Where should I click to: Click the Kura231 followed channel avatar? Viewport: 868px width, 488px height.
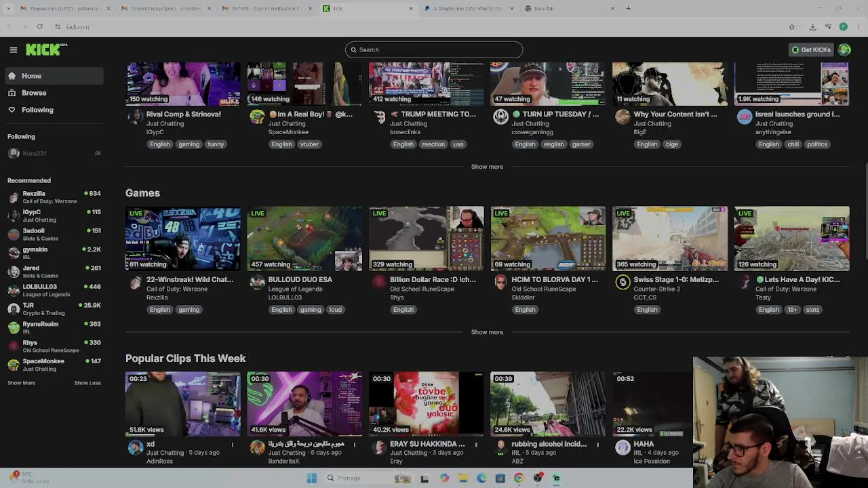[x=14, y=154]
